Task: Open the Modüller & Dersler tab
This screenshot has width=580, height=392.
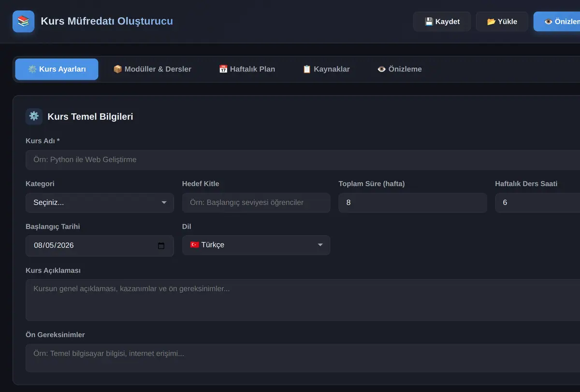Action: (x=152, y=69)
